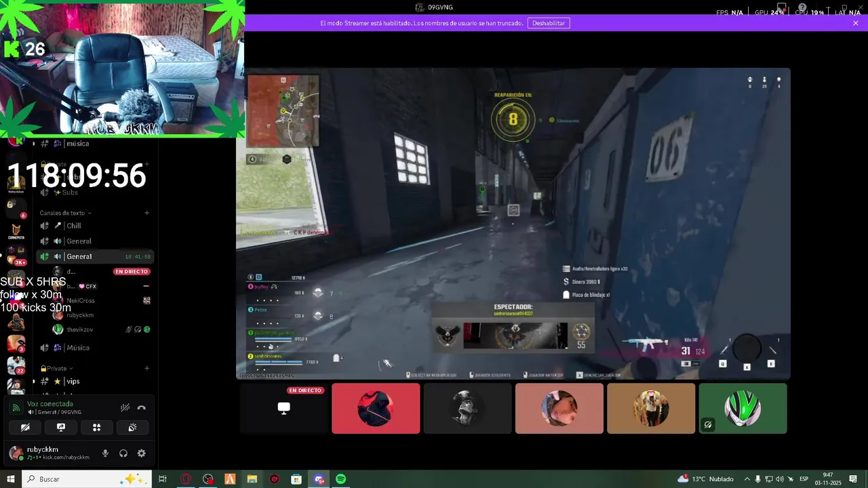Open the CORNEPISTA server icon
Screen dimensions: 868x488
16,231
